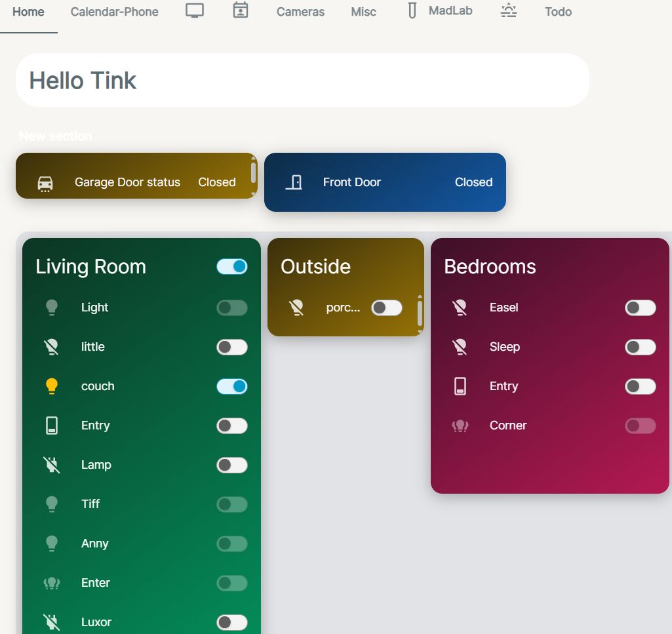Screen dimensions: 672x634
Task: Toggle the Lamp switch on
Action: click(232, 465)
